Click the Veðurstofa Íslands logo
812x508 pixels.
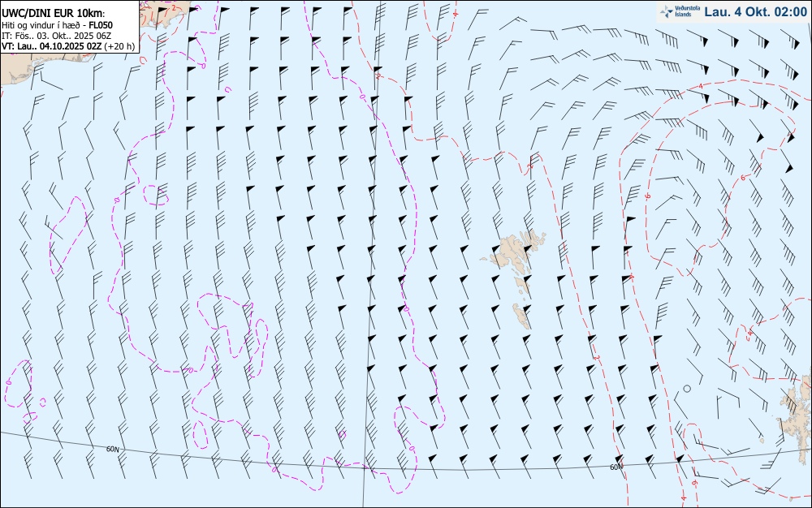[680, 11]
